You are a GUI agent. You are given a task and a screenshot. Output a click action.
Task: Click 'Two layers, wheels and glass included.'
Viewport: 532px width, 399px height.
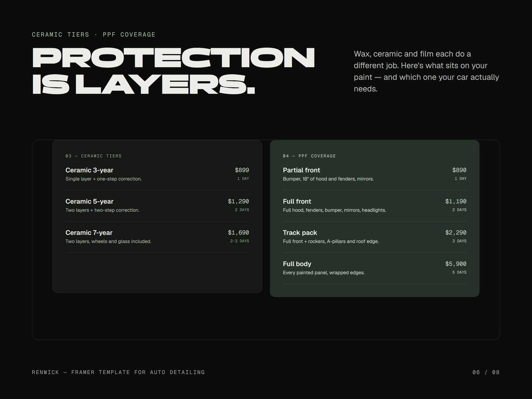pos(108,241)
